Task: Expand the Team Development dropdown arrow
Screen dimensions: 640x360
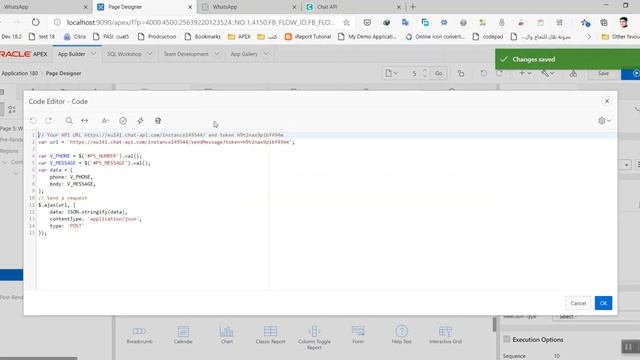Action: 216,54
